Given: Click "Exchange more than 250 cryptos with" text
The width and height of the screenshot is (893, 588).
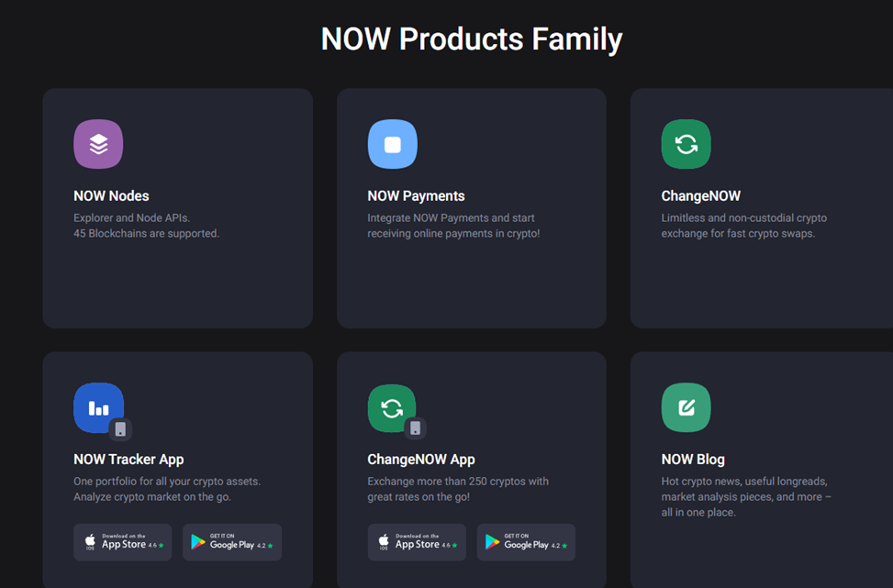Looking at the screenshot, I should (x=458, y=482).
